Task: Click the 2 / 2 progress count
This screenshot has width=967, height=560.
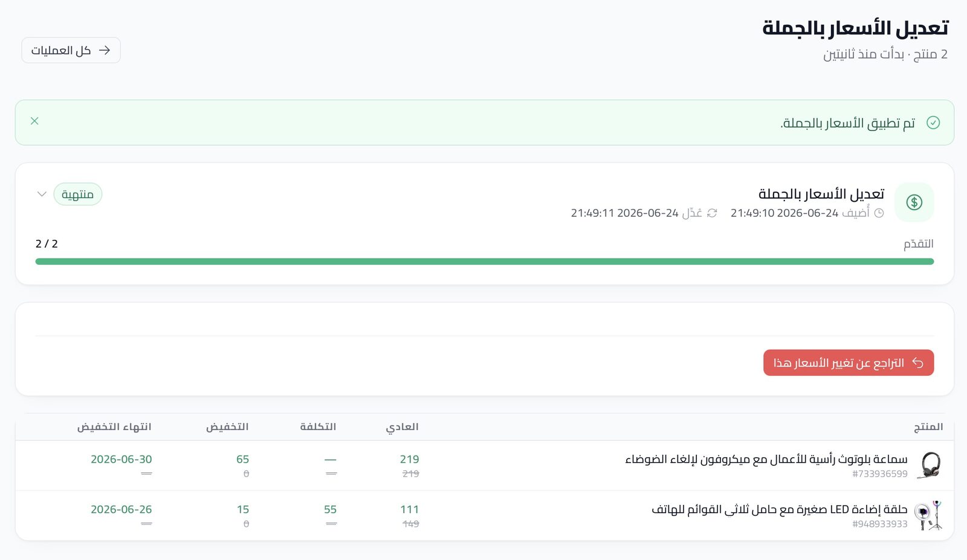Action: tap(47, 243)
